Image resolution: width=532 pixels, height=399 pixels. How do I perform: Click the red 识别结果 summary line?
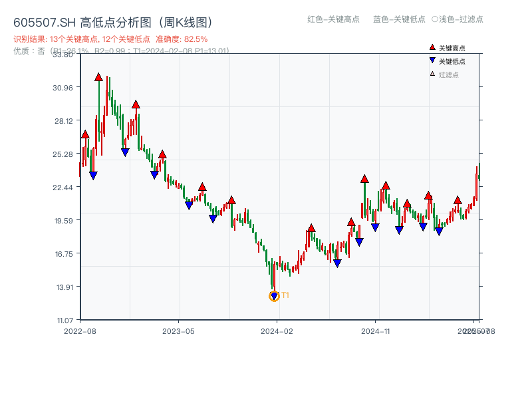click(110, 39)
